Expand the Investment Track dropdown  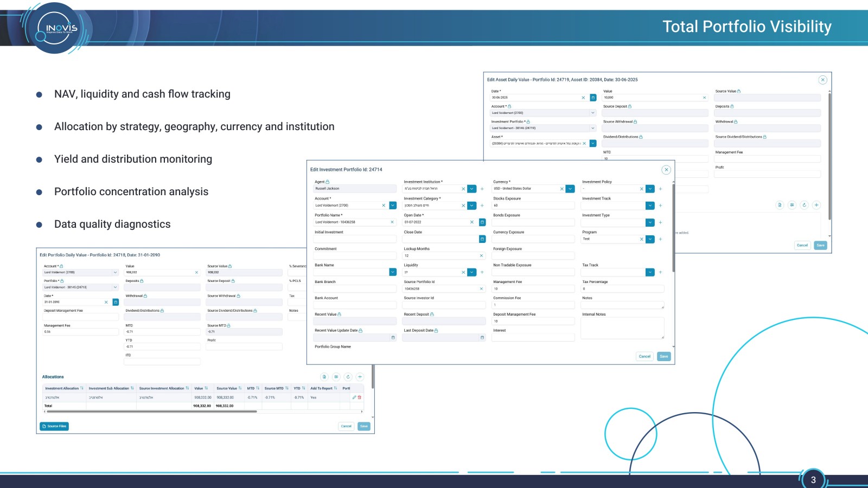[650, 206]
